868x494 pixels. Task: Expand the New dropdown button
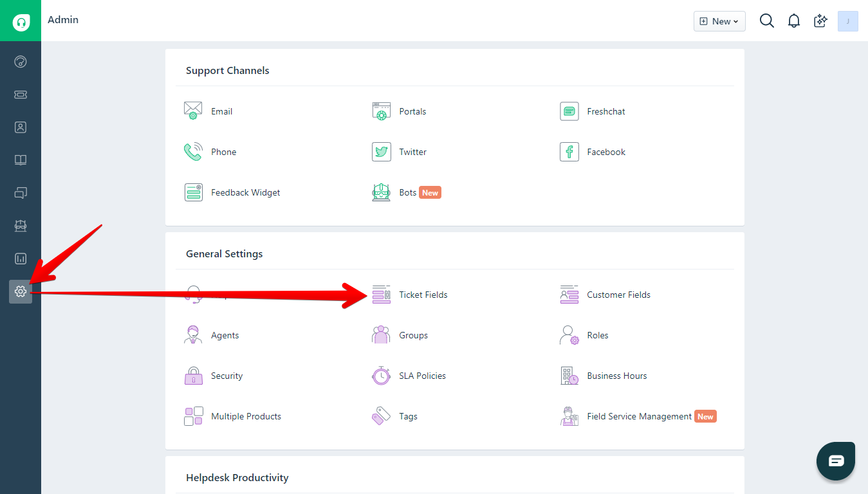tap(719, 21)
